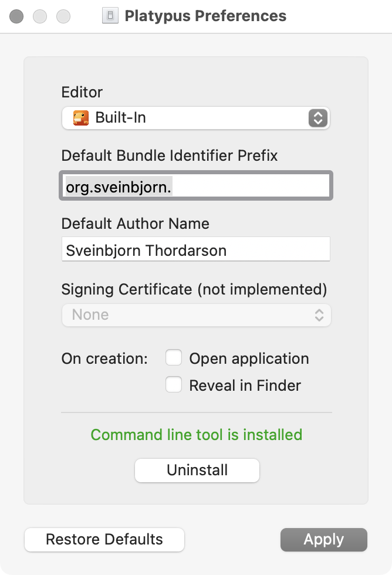The image size is (392, 575).
Task: Click the document proxy icon in the title bar
Action: (110, 16)
